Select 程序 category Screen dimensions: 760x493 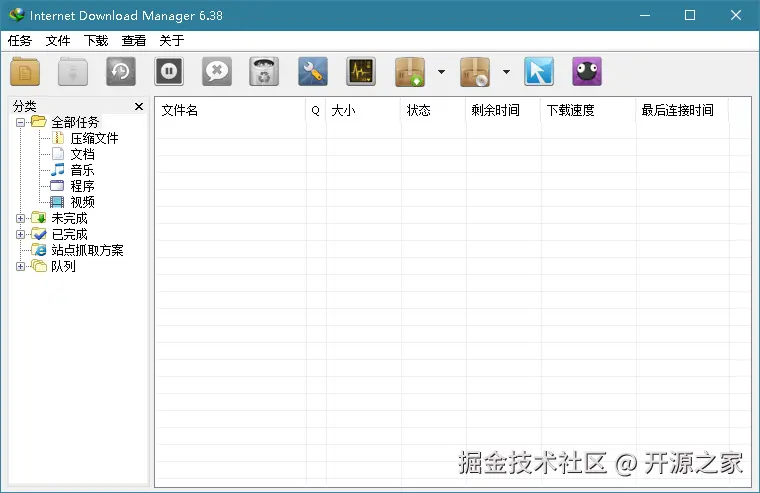click(82, 186)
